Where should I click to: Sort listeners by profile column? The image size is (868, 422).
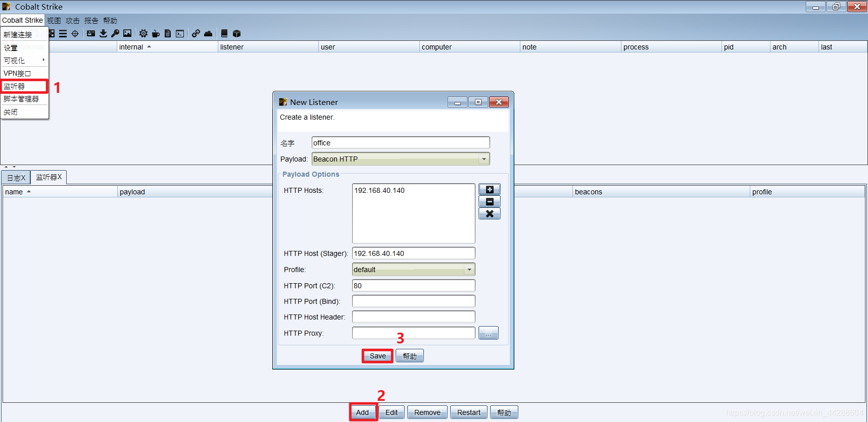(807, 192)
